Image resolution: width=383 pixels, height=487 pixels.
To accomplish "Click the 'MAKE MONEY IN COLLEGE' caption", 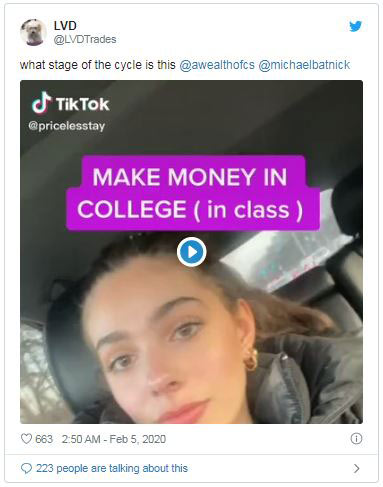I will tap(191, 193).
